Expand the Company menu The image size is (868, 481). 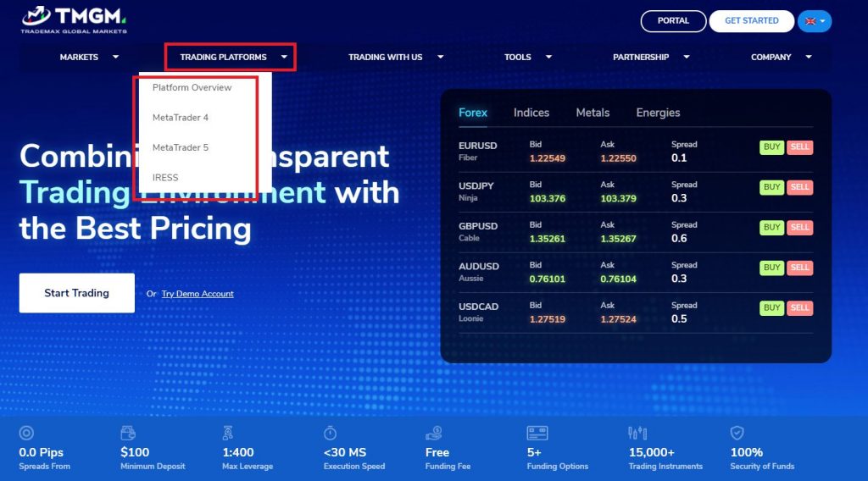781,57
